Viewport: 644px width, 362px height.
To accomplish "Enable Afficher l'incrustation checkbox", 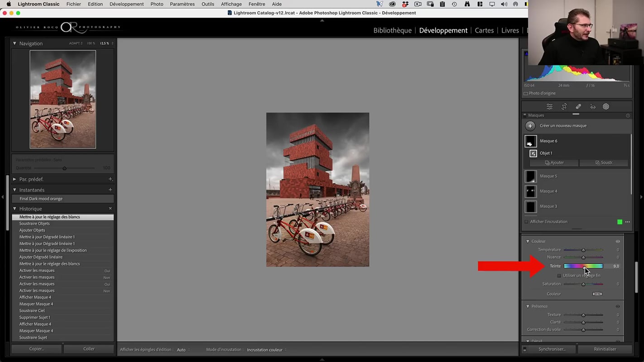I will click(x=526, y=222).
